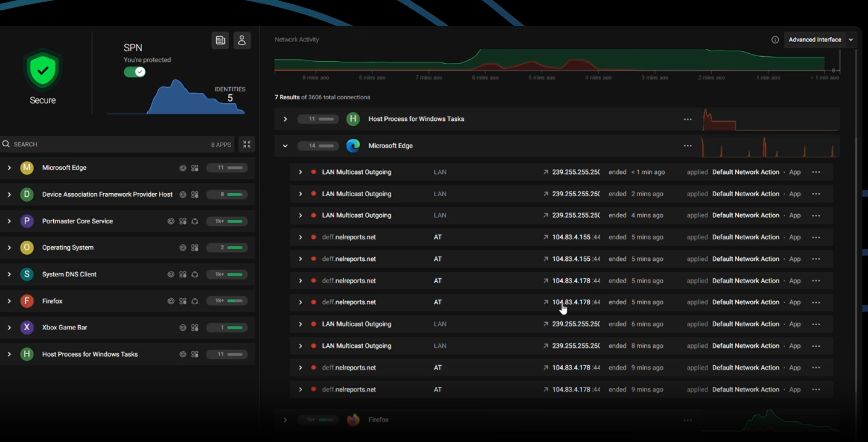Image resolution: width=868 pixels, height=442 pixels.
Task: Click the '7 Results' count text
Action: (x=287, y=97)
